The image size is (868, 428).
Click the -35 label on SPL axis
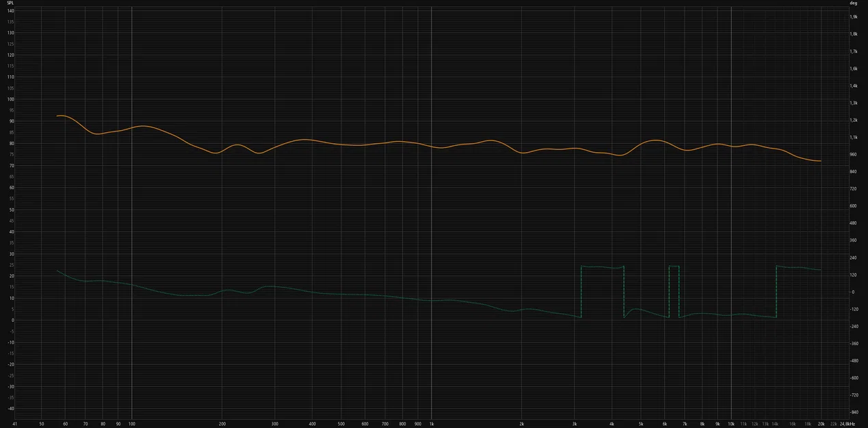[10, 397]
